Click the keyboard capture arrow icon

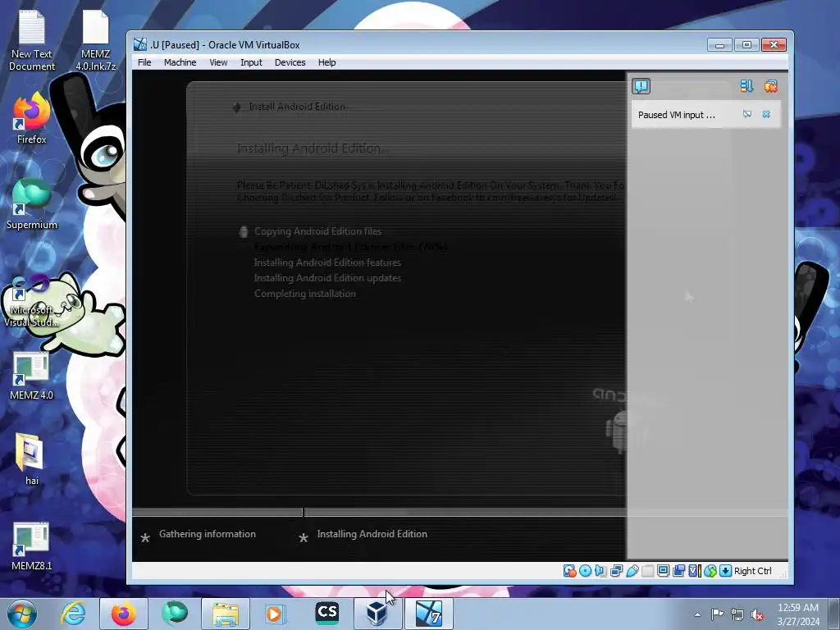(725, 571)
